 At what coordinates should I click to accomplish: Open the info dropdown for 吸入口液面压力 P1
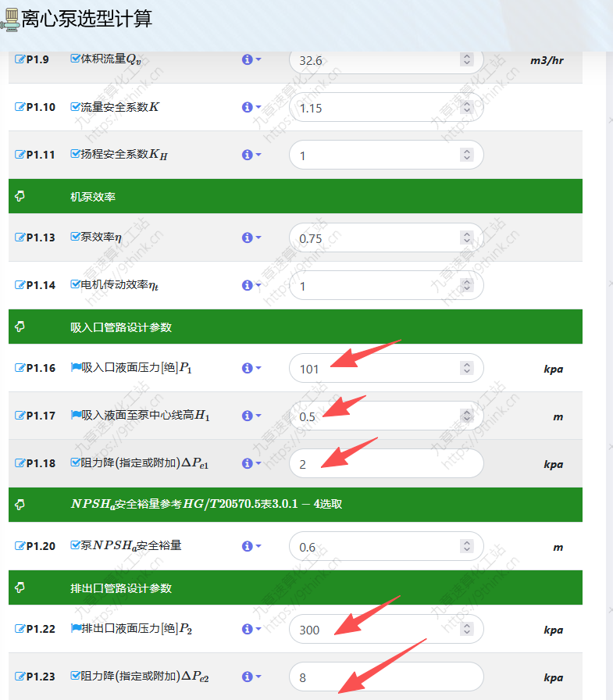click(x=251, y=368)
